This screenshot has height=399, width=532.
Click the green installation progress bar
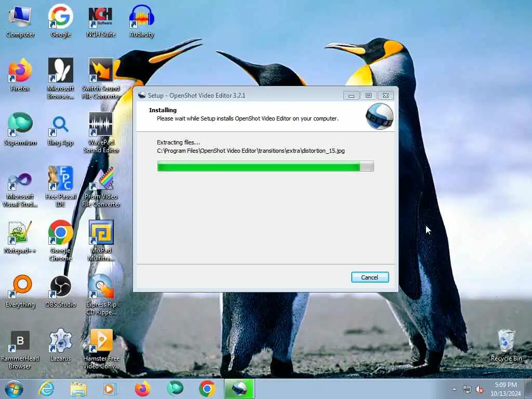(265, 166)
